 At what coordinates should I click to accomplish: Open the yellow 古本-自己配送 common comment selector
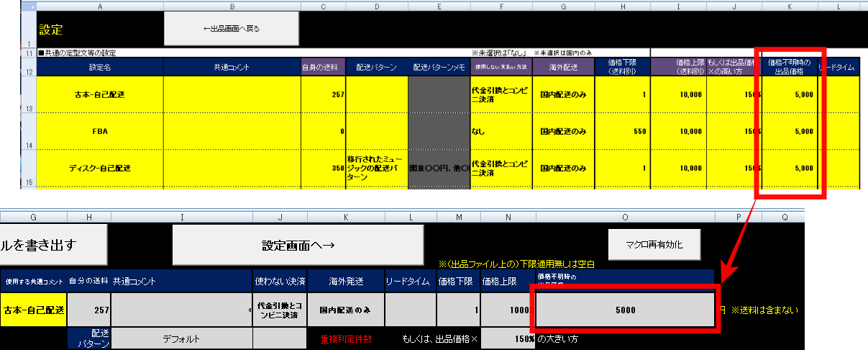(33, 310)
